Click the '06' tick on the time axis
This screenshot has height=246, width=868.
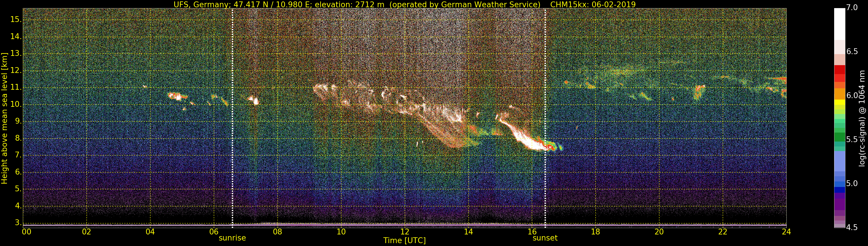tap(214, 232)
